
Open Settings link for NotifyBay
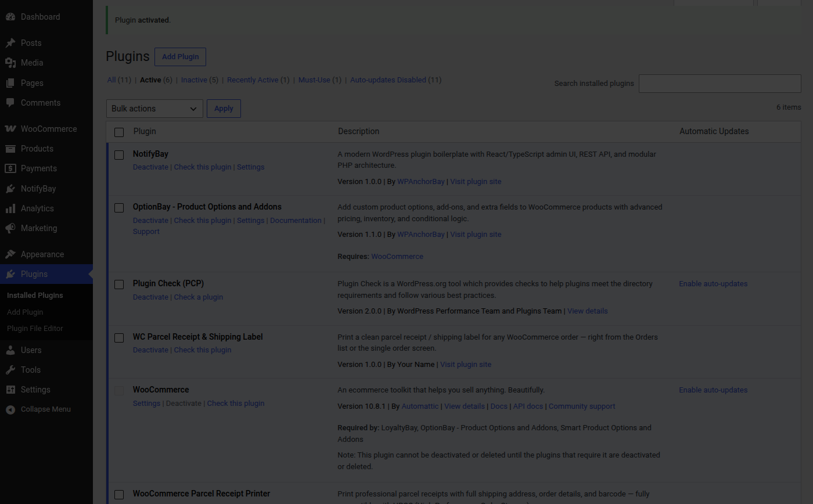pos(250,167)
